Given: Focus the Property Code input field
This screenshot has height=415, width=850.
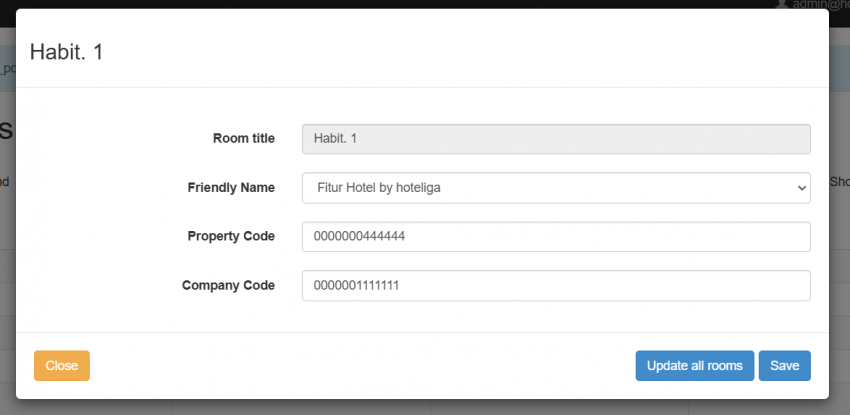Looking at the screenshot, I should [555, 237].
